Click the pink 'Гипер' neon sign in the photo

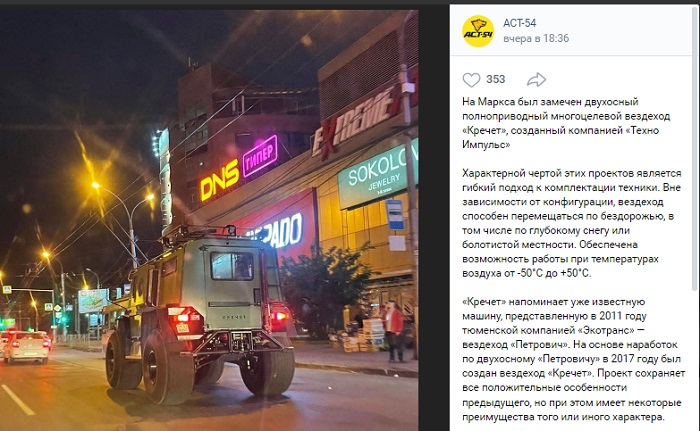260,155
